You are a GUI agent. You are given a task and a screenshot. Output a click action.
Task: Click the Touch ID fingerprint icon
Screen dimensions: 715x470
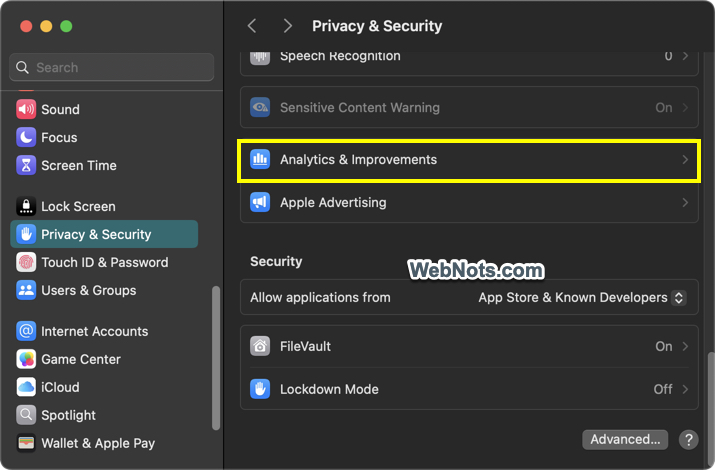26,262
